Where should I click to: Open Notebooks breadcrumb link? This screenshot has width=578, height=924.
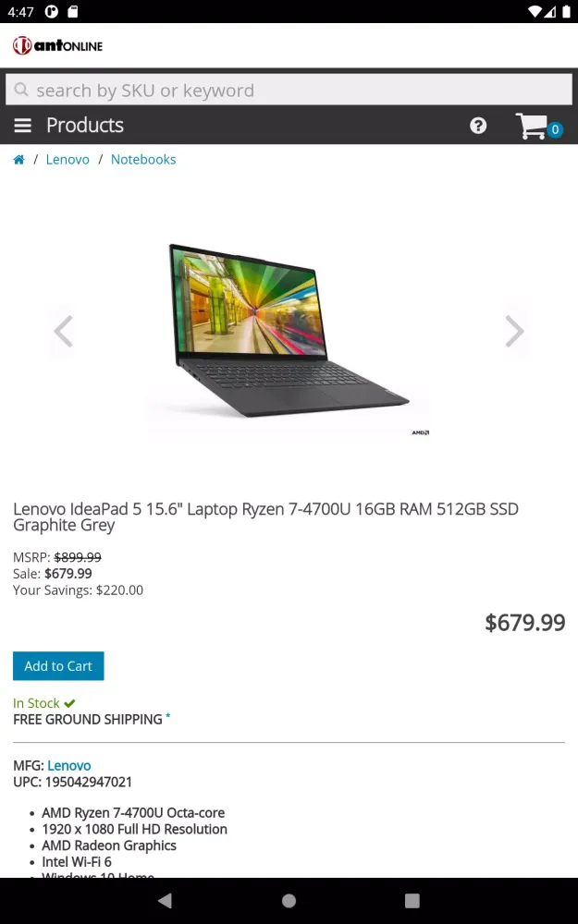143,160
